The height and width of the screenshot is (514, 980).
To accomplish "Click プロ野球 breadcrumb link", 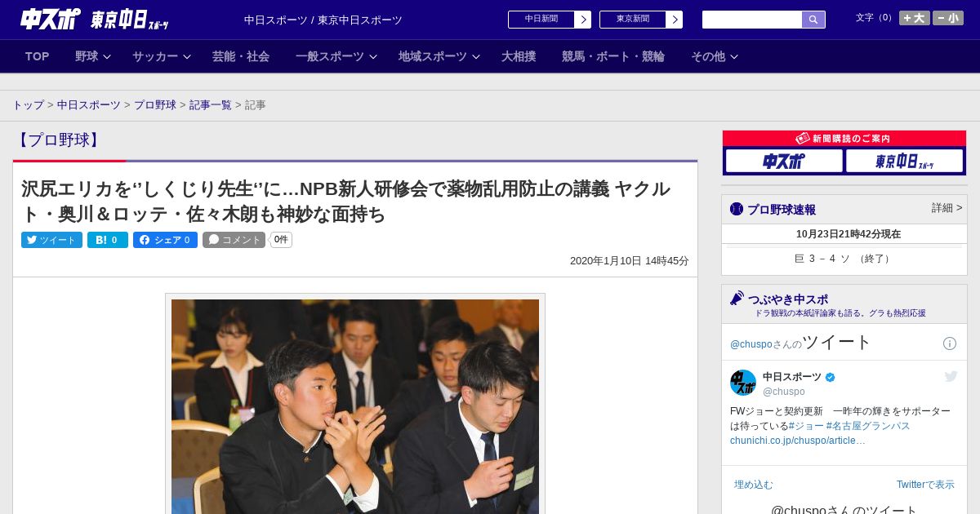I will [155, 105].
